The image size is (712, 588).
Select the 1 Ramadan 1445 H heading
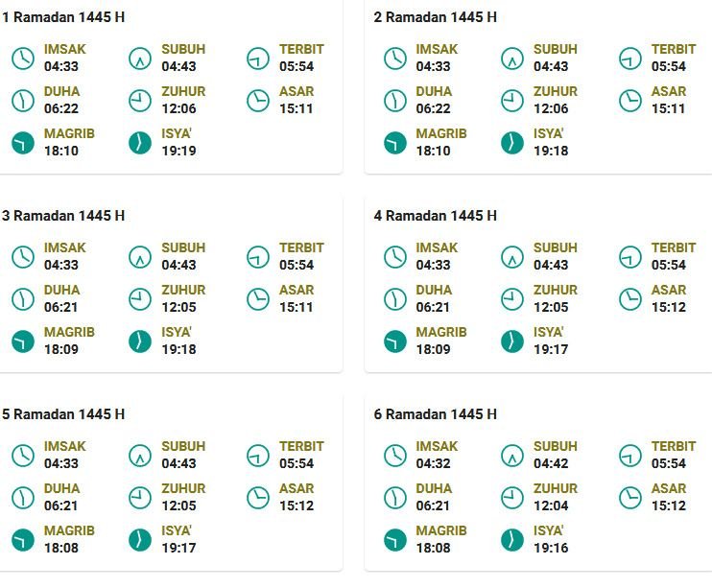[x=63, y=17]
